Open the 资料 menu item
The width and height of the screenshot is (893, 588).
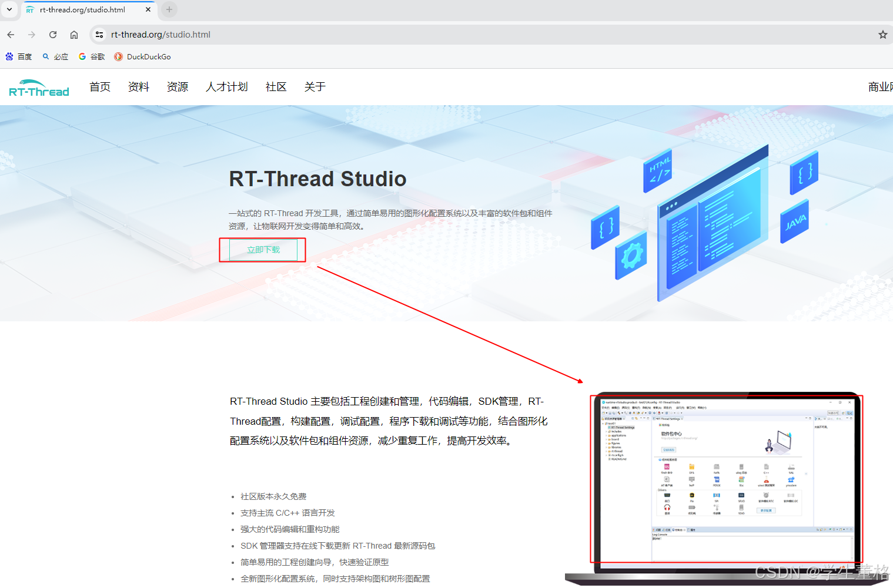pos(139,87)
